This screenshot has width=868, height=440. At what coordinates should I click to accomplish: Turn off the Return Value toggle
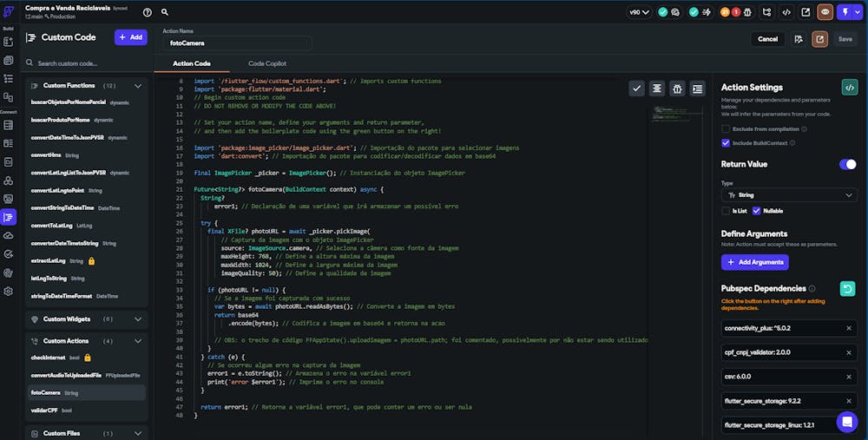coord(847,164)
